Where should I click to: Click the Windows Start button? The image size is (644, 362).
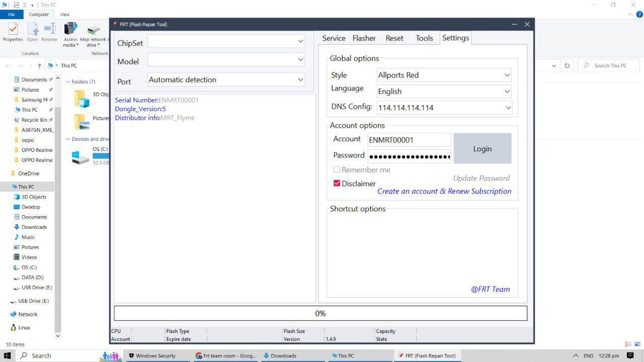pos(8,356)
